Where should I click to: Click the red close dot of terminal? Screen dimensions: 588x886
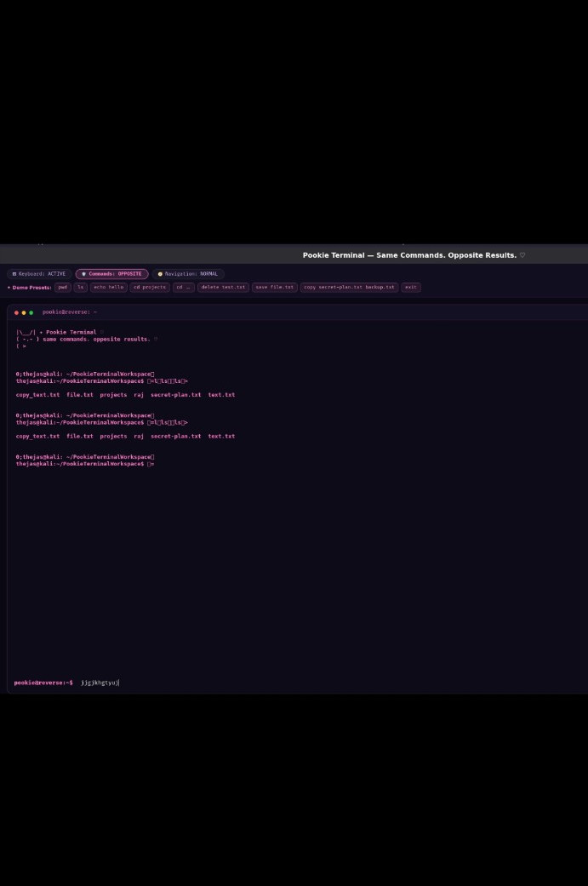[16, 312]
